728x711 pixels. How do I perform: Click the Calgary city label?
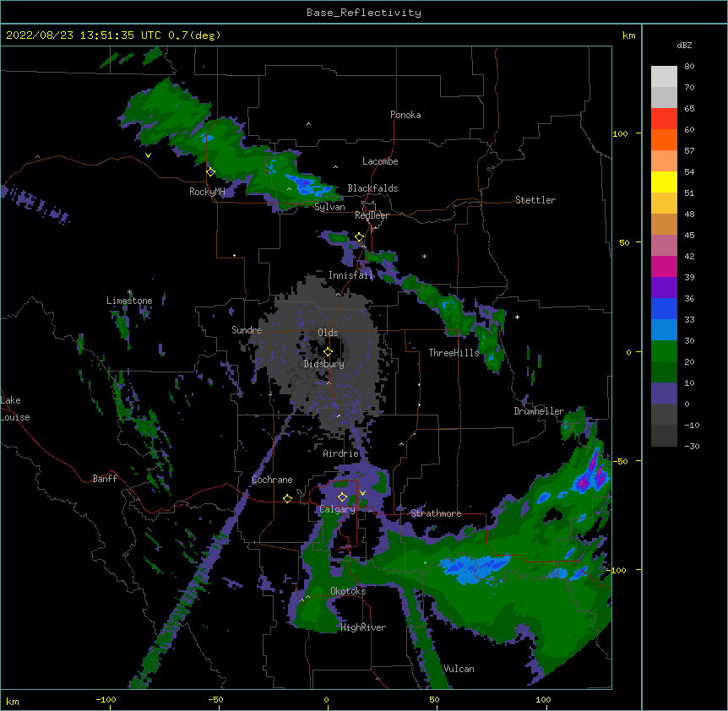click(x=338, y=509)
